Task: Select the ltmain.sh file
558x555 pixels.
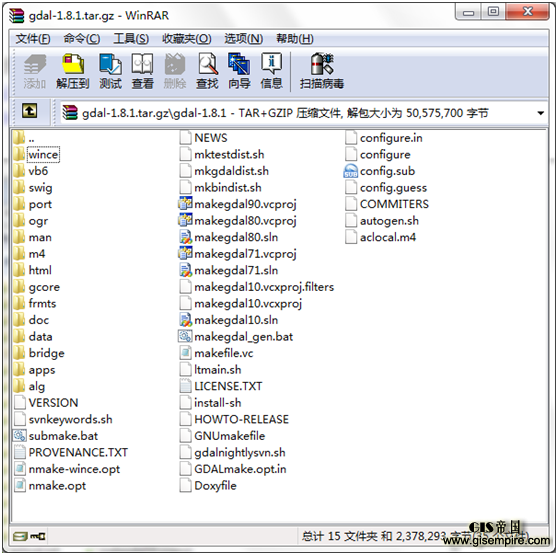Action: [211, 369]
